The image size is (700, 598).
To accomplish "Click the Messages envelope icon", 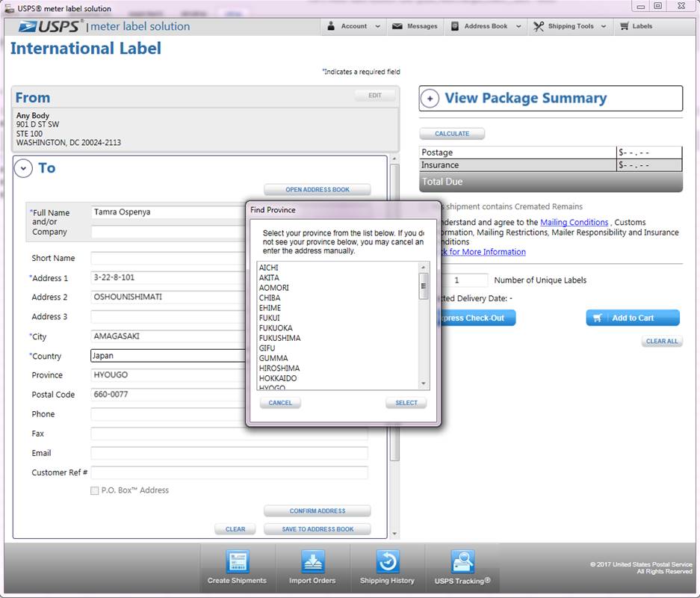I will (397, 26).
